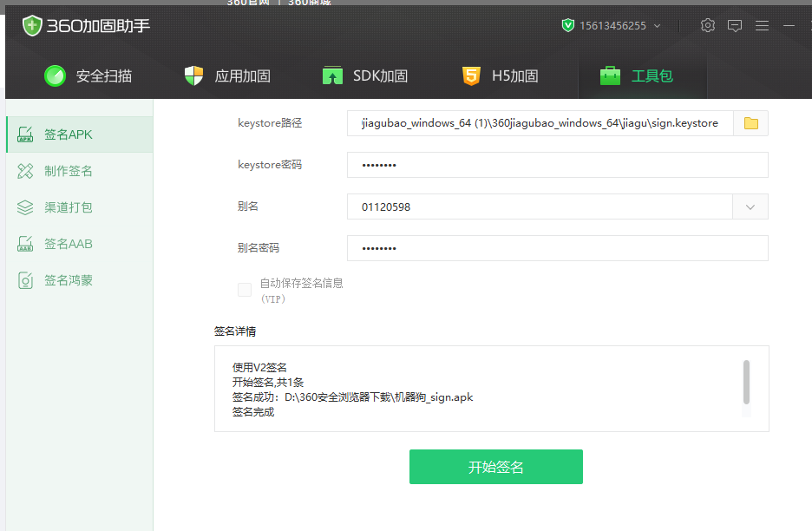
Task: Minimize the 360加固助手 window
Action: [789, 25]
